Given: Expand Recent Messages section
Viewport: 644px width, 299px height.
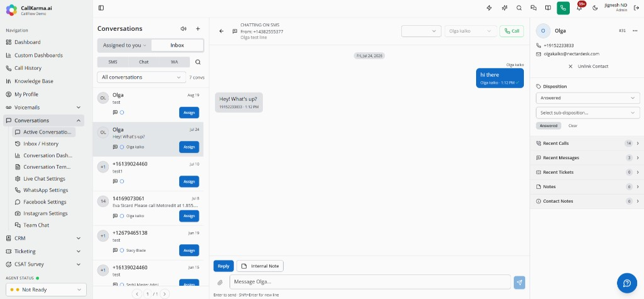Looking at the screenshot, I should point(588,158).
